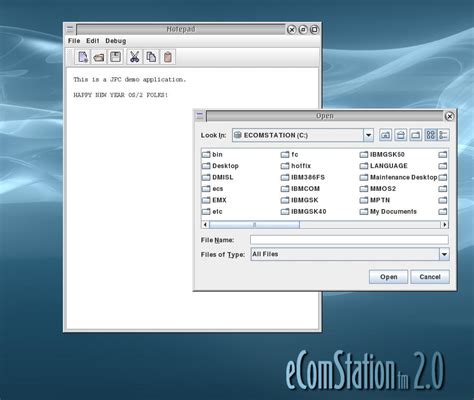Click the file list scroll right arrow
Viewport: 474px width, 400px height.
(x=445, y=225)
